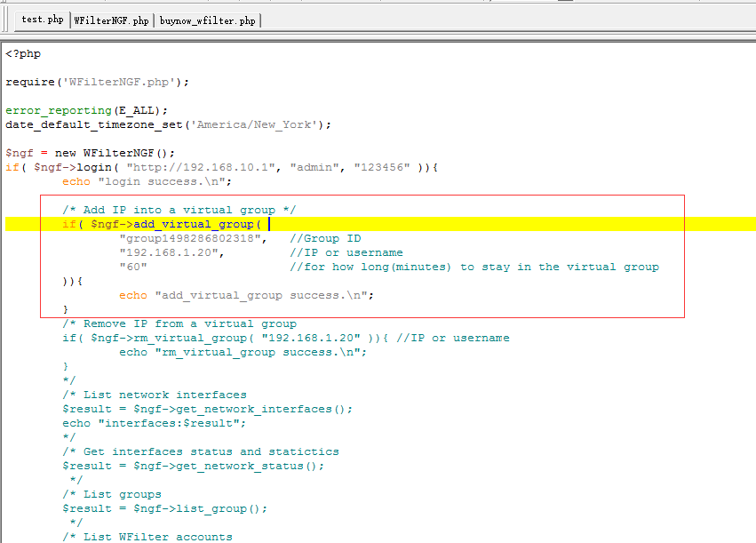Click the rm_virtual_group call line
The width and height of the screenshot is (756, 543).
pos(285,338)
